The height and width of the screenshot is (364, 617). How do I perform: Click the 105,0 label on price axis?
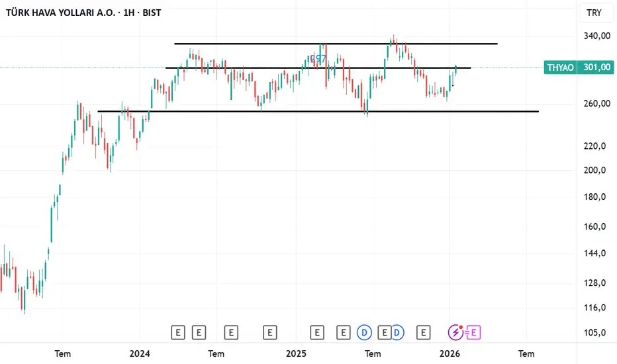pos(594,333)
